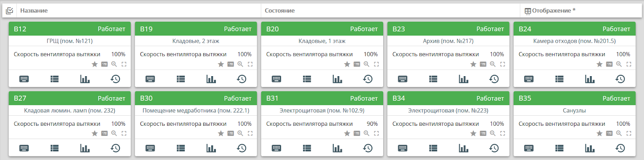The width and height of the screenshot is (644, 160).
Task: Click Электрощитовая (пом. №102.9) description
Action: click(x=322, y=110)
